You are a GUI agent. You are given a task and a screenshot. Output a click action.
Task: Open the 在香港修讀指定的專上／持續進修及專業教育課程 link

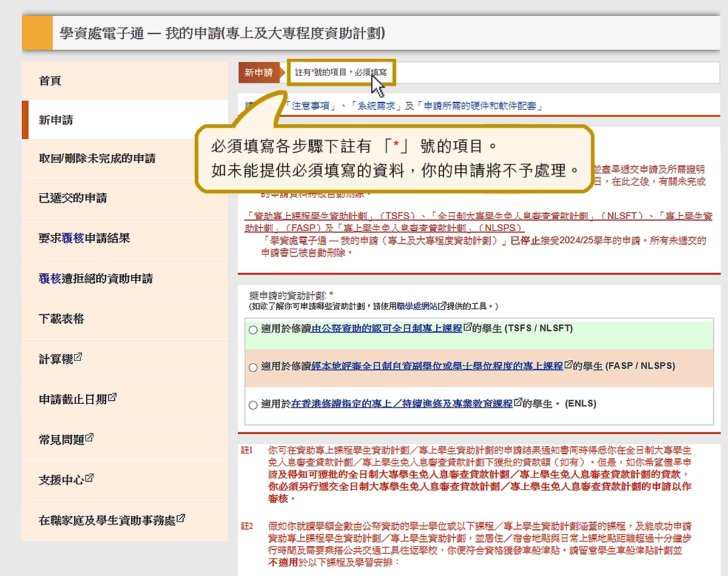(402, 404)
